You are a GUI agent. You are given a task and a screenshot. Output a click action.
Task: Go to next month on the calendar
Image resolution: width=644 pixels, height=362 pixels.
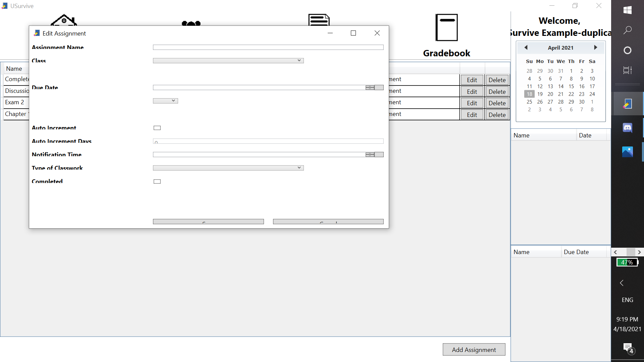pyautogui.click(x=596, y=48)
